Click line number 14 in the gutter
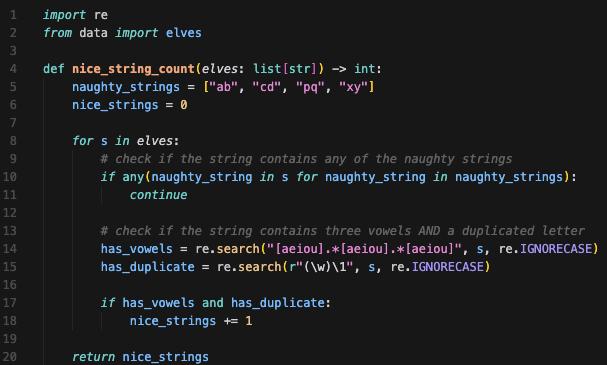Image resolution: width=607 pixels, height=365 pixels. tap(10, 249)
